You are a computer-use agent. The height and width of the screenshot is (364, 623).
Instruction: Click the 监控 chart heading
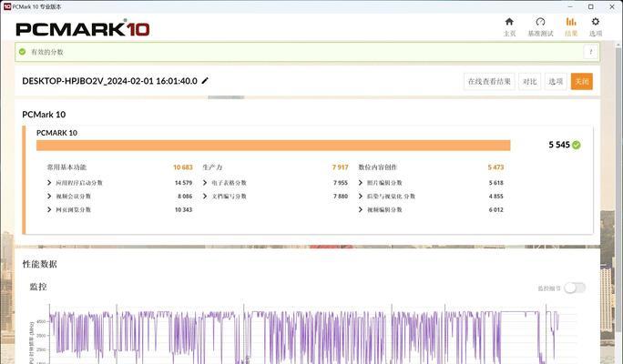(x=38, y=287)
